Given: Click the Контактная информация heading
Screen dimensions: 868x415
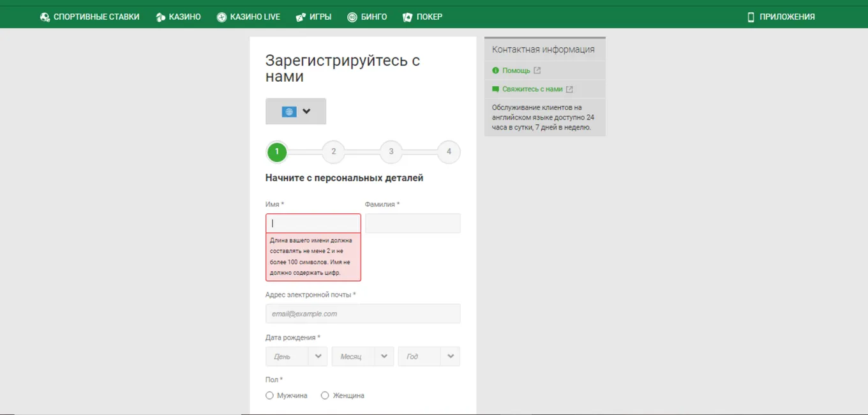Looking at the screenshot, I should (543, 49).
